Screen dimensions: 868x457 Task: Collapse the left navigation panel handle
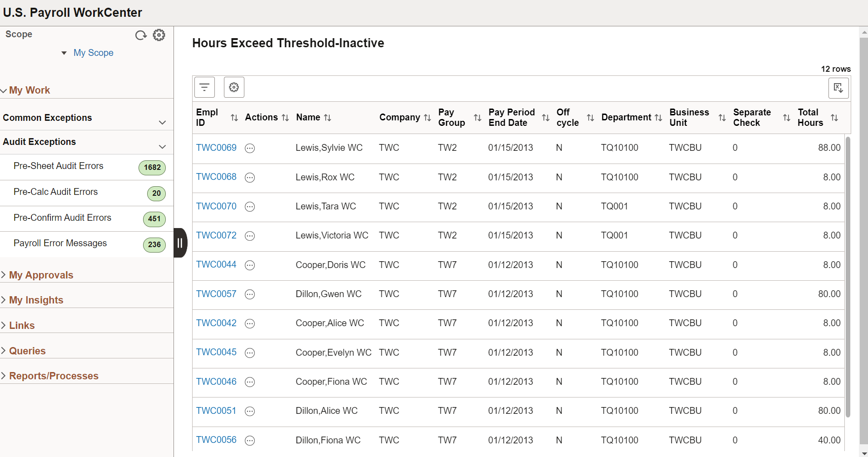pyautogui.click(x=180, y=243)
